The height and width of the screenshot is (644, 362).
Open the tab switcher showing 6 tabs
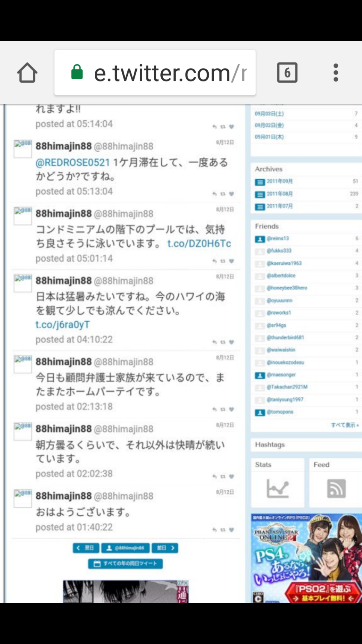pyautogui.click(x=287, y=73)
